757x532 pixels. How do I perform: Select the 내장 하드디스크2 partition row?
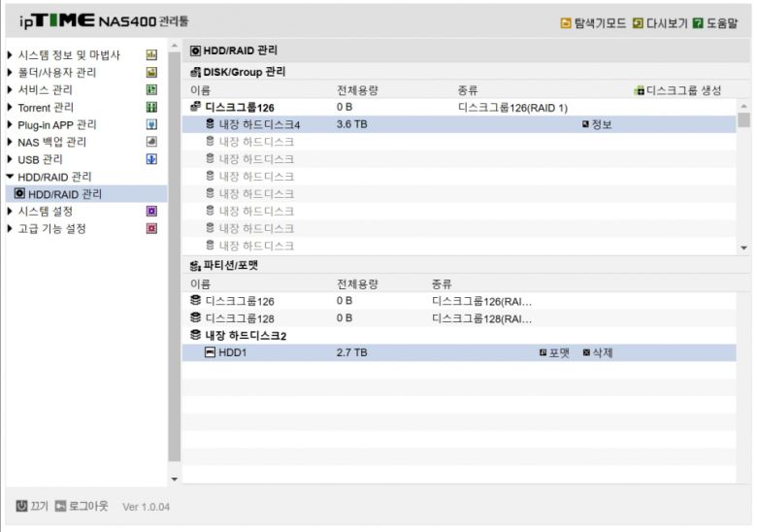(x=459, y=336)
